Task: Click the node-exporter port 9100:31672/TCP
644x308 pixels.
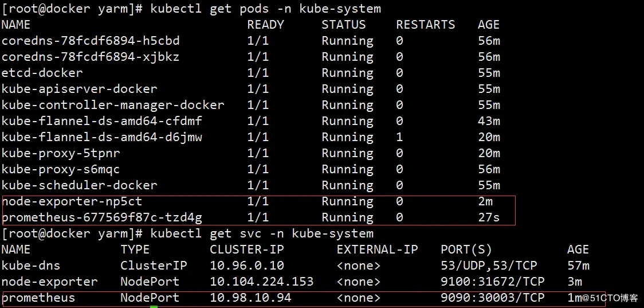Action: [x=492, y=282]
